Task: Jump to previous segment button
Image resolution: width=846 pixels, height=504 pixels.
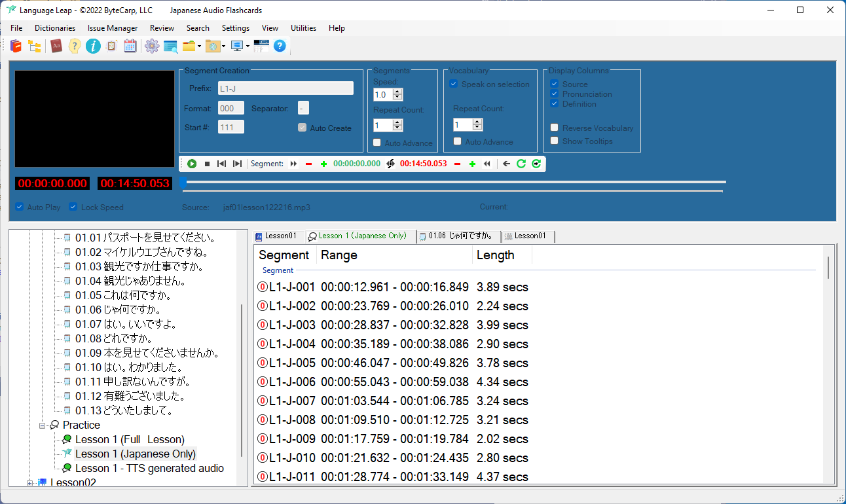Action: pyautogui.click(x=222, y=164)
